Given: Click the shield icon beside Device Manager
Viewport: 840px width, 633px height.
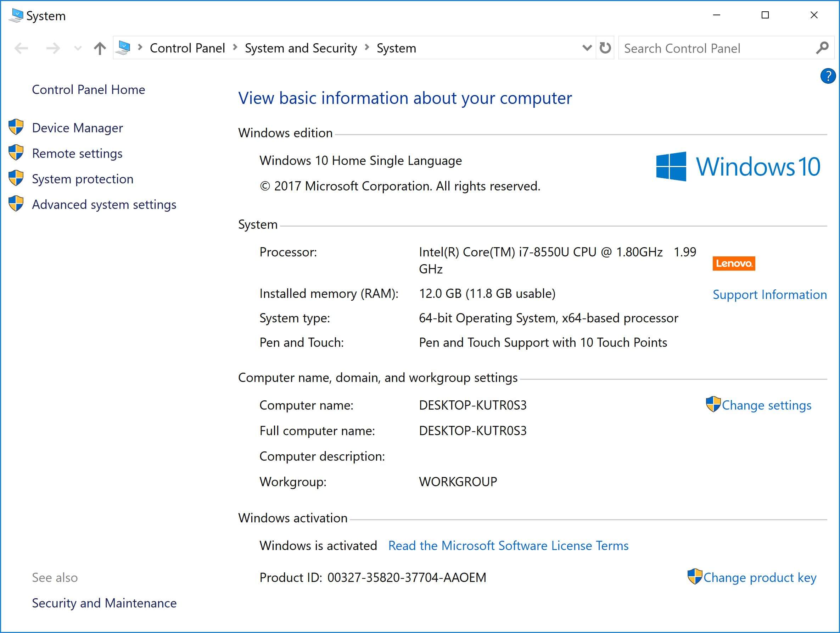Looking at the screenshot, I should coord(16,127).
